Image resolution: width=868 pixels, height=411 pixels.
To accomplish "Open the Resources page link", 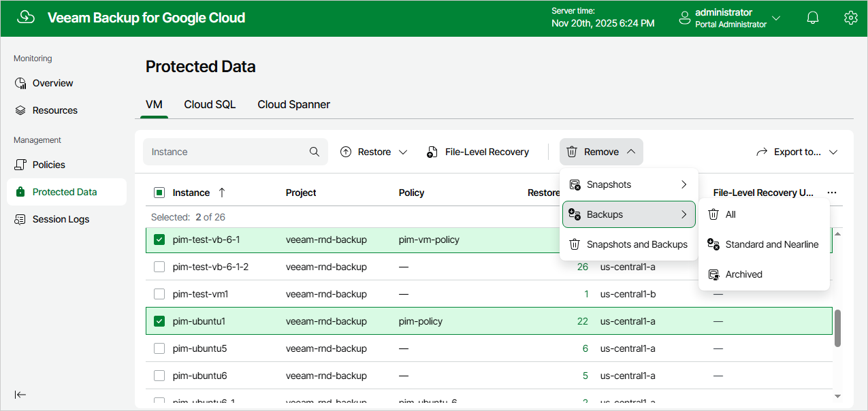I will [55, 110].
